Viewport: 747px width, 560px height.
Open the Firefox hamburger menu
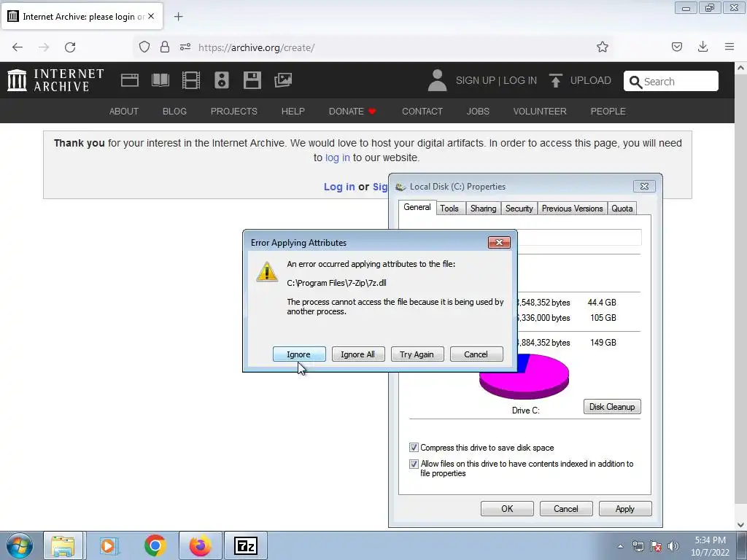pyautogui.click(x=729, y=47)
